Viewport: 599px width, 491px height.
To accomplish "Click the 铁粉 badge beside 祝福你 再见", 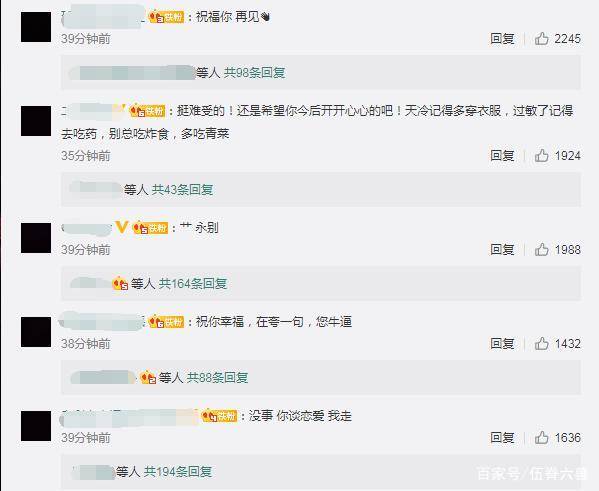I will 166,17.
